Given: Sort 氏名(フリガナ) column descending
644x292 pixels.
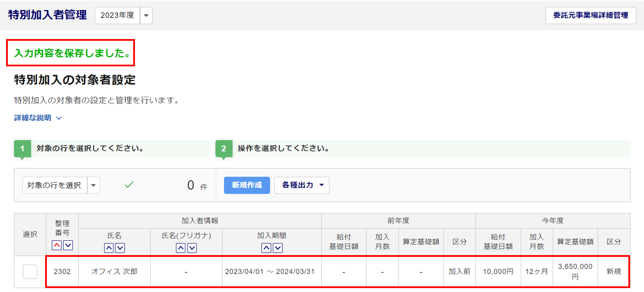Looking at the screenshot, I should (x=192, y=248).
